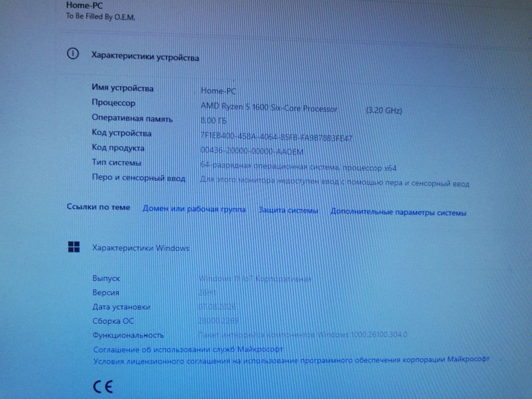The width and height of the screenshot is (532, 399).
Task: Select the Код устройства label
Action: [121, 133]
